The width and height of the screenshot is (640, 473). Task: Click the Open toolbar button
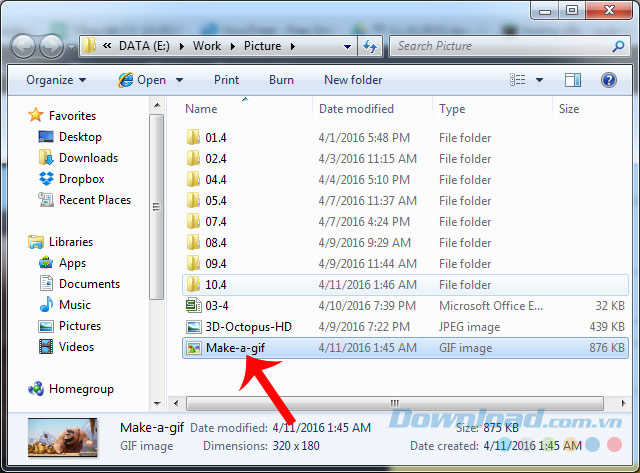click(142, 80)
